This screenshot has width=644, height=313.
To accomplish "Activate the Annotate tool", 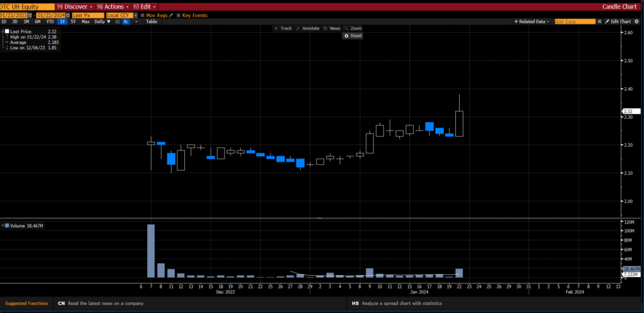I will 308,28.
